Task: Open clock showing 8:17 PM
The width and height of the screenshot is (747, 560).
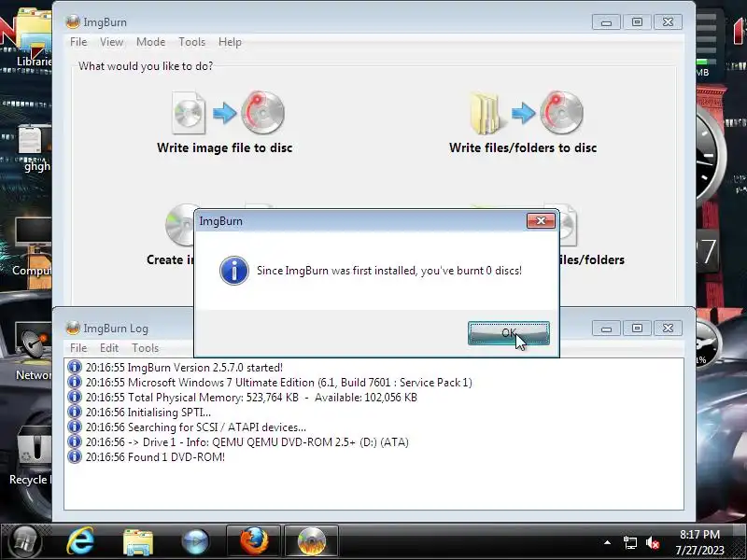Action: point(699,542)
